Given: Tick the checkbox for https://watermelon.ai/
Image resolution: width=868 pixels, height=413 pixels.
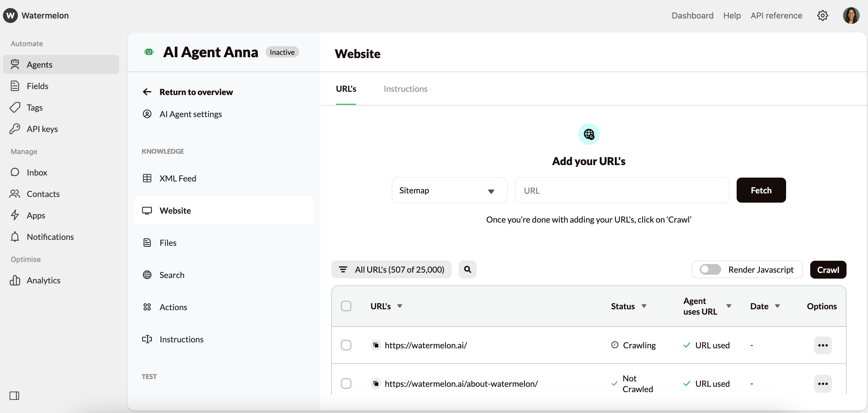Looking at the screenshot, I should [x=346, y=345].
